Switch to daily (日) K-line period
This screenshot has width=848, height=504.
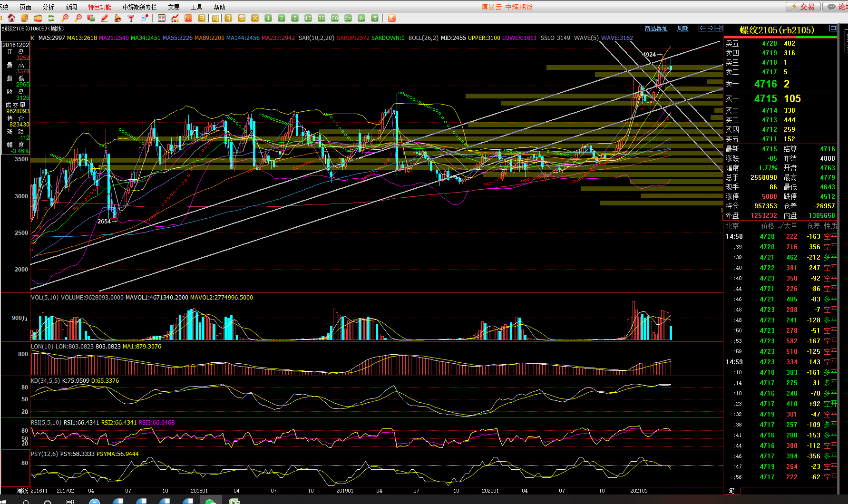[x=202, y=18]
